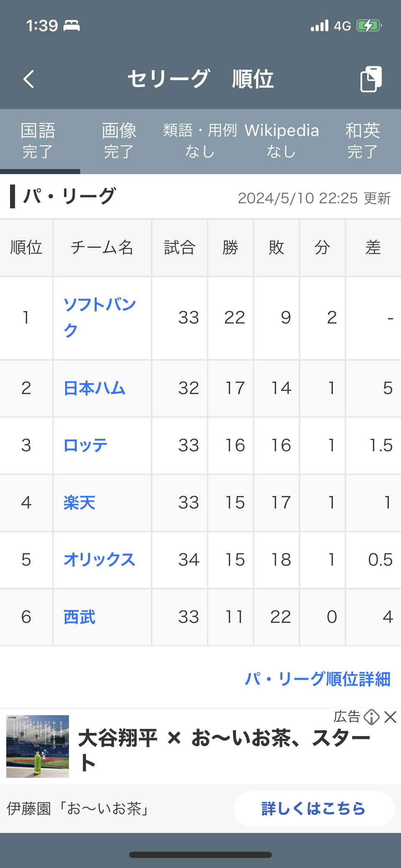The image size is (401, 868).
Task: Tap the オリックス team link
Action: pos(99,560)
